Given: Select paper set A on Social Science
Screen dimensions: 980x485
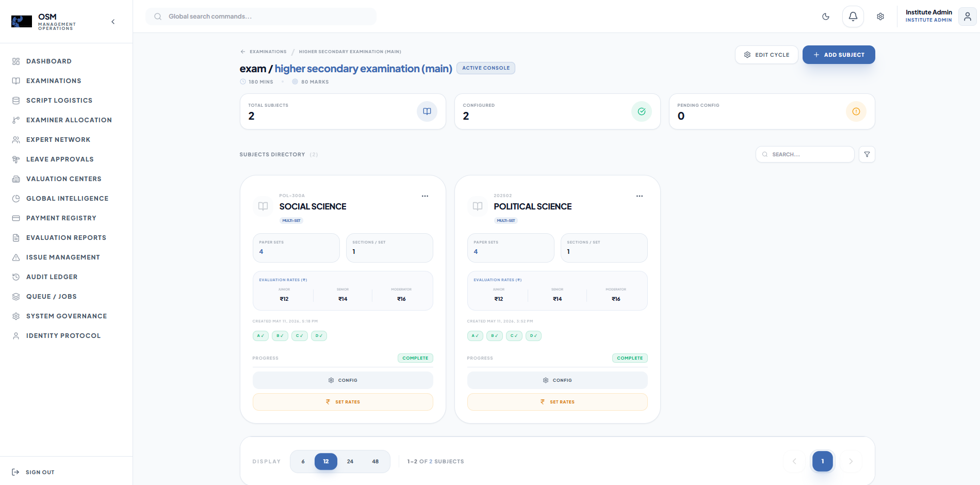Looking at the screenshot, I should pos(260,336).
